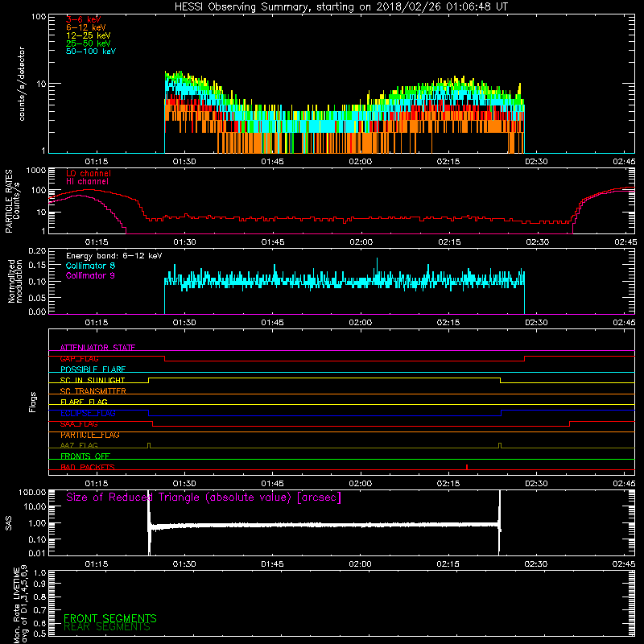644x644 pixels.
Task: Click the "PARTICLE RATES" axis title
Action: [x=9, y=201]
